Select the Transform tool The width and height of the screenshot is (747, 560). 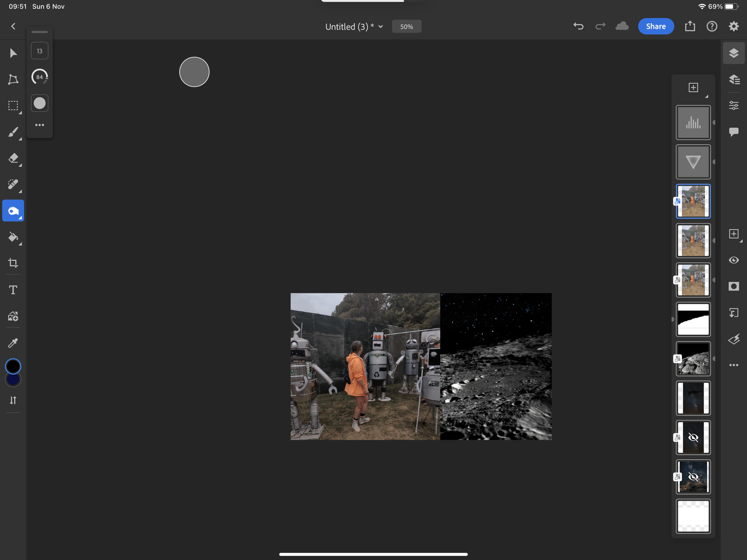[x=13, y=79]
